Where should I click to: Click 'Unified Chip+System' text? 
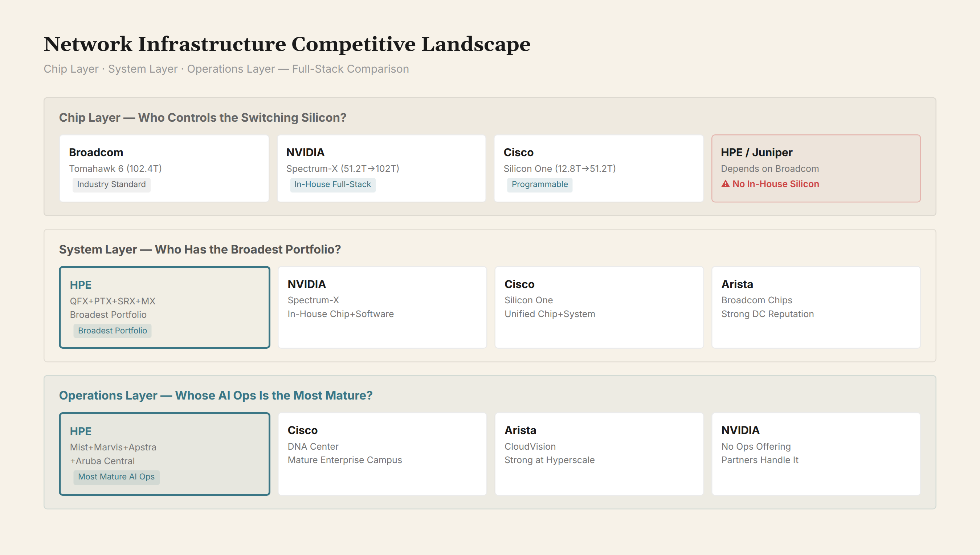(550, 314)
